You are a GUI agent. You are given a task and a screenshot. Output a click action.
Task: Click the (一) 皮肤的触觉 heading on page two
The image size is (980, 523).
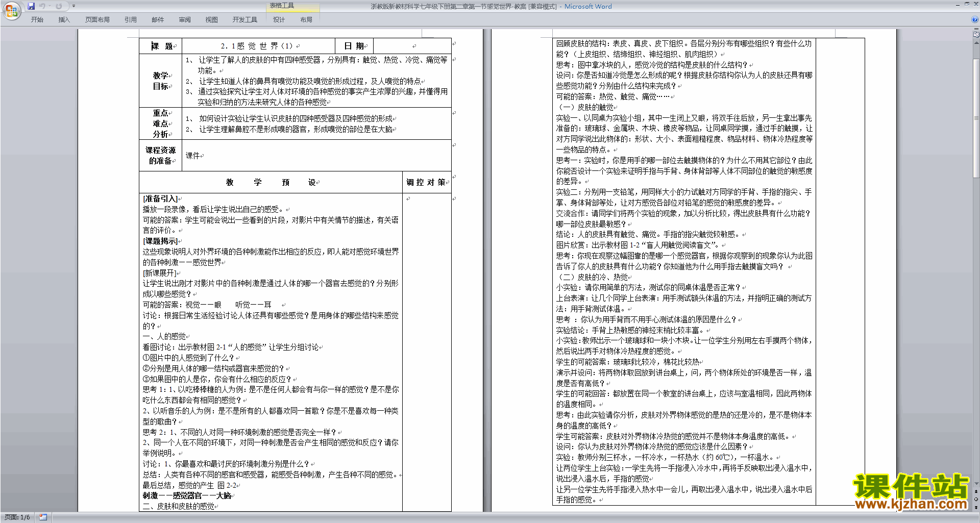585,107
